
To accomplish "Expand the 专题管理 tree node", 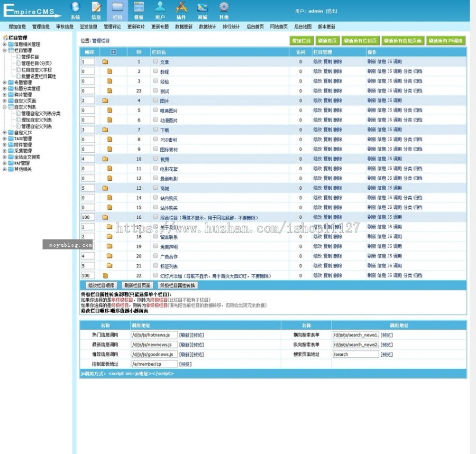I will [x=5, y=82].
